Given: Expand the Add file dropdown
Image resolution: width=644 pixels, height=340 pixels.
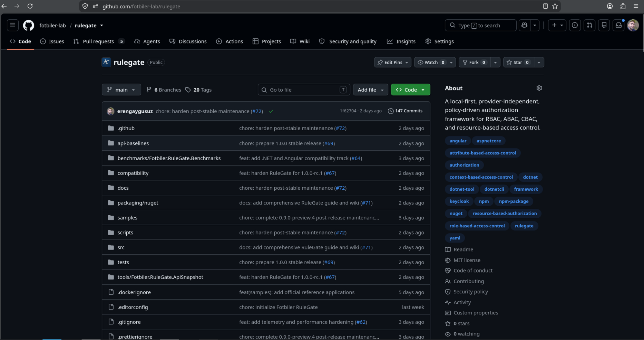Looking at the screenshot, I should pos(371,90).
